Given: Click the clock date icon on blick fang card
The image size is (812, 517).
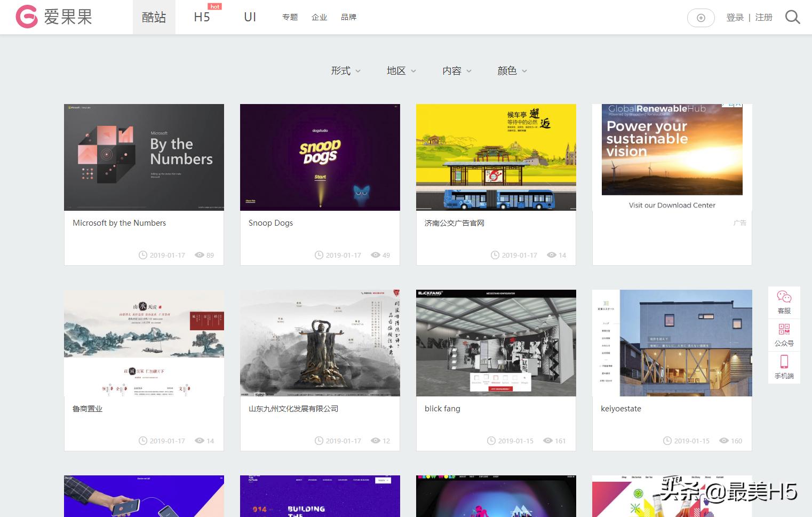Looking at the screenshot, I should tap(491, 441).
